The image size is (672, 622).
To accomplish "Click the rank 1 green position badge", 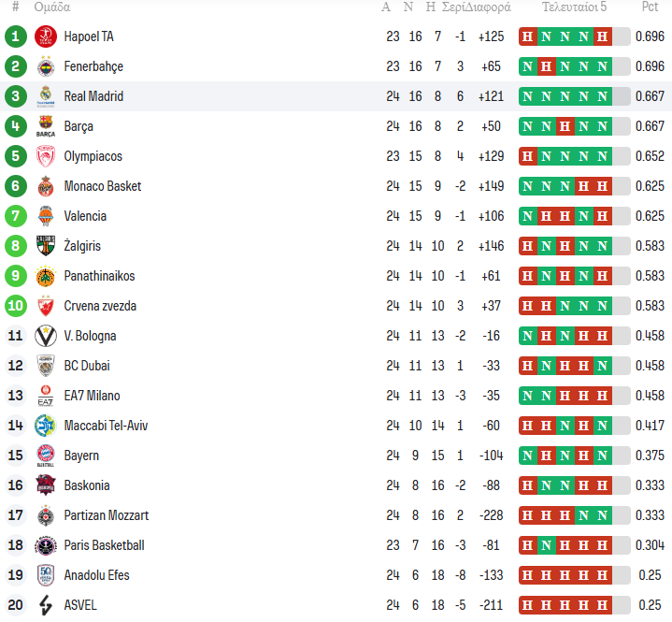I will click(x=15, y=36).
